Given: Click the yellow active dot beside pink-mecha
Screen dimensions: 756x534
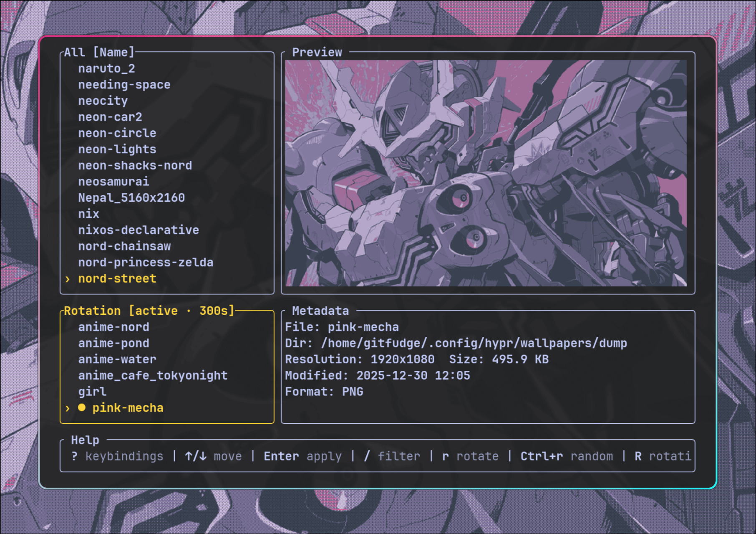Looking at the screenshot, I should (x=82, y=407).
